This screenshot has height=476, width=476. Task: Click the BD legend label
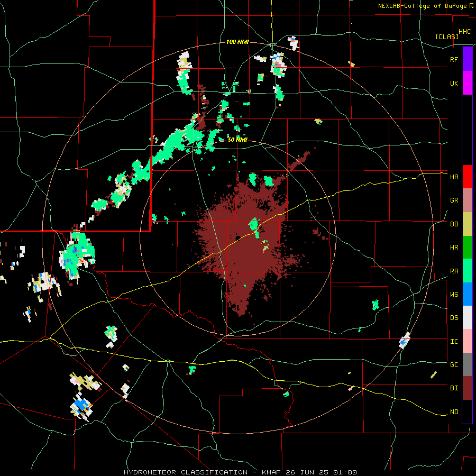[454, 224]
